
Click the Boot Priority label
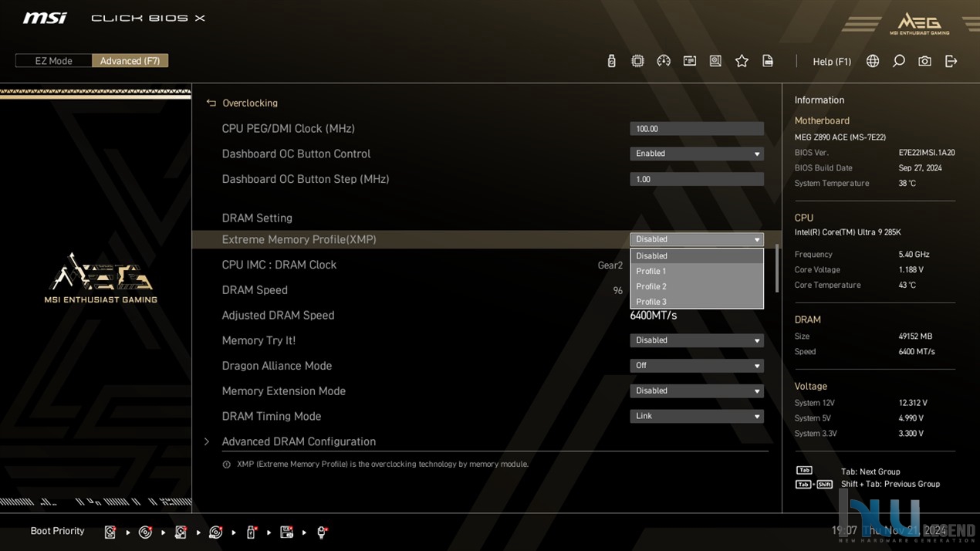(x=57, y=531)
